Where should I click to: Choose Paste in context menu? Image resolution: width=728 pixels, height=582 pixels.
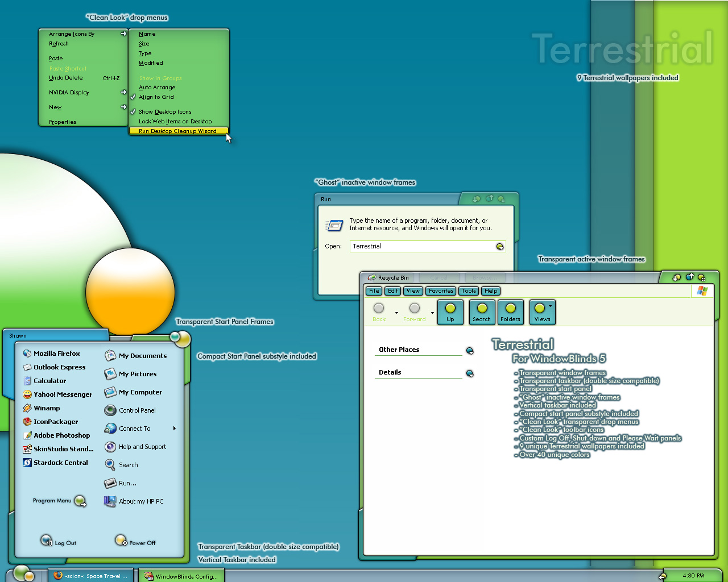coord(56,59)
